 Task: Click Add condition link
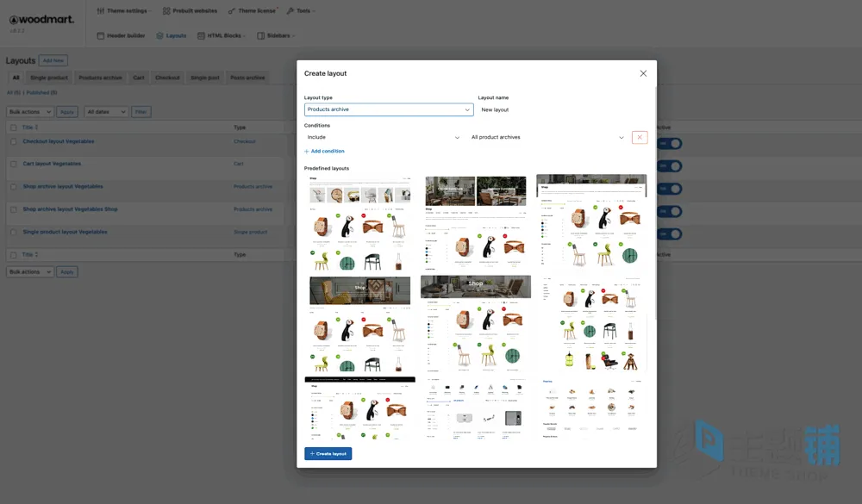pos(324,151)
